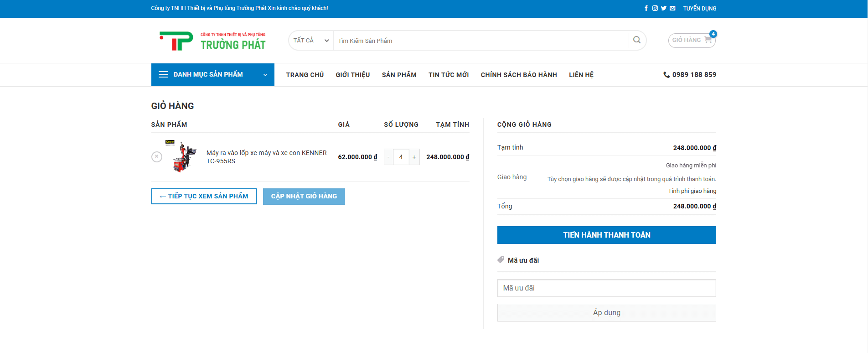Click the Mã ưu đãi input field
The width and height of the screenshot is (868, 353).
606,288
